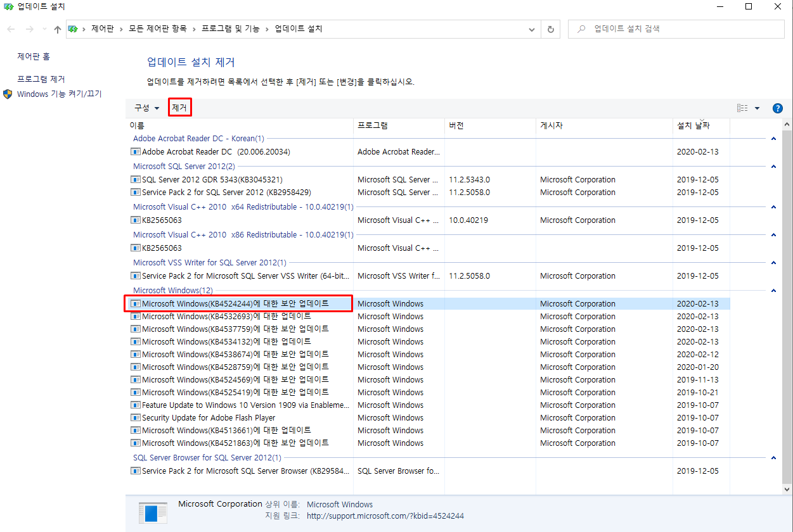Sort by 이름 column header
793x532 pixels.
tap(240, 125)
